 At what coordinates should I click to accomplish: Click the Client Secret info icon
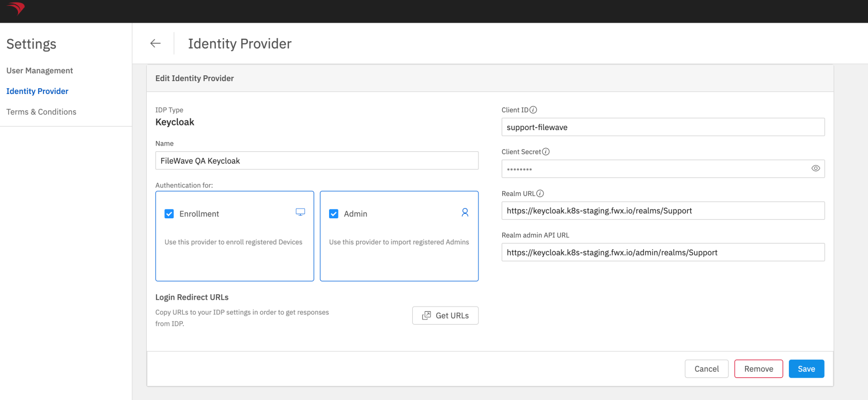pyautogui.click(x=546, y=152)
